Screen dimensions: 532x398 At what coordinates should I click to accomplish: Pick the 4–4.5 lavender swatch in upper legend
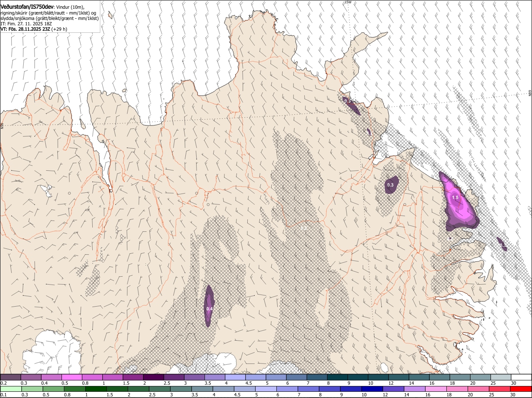click(234, 377)
